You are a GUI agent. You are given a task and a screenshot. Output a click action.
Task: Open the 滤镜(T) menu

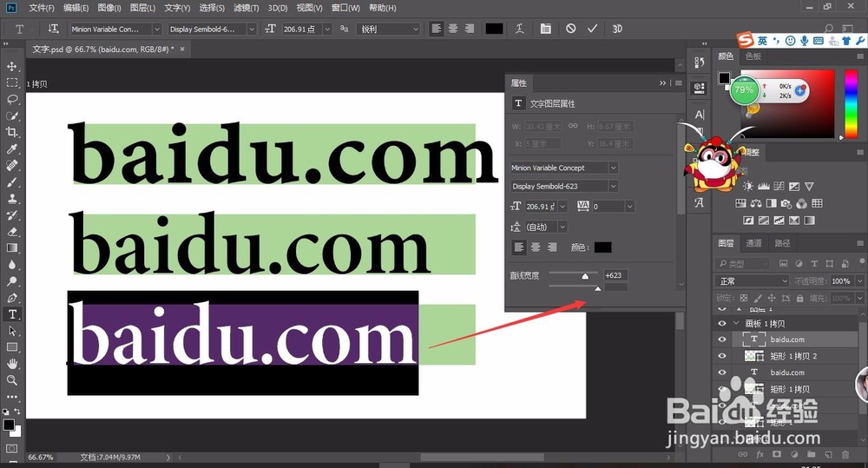pyautogui.click(x=247, y=8)
